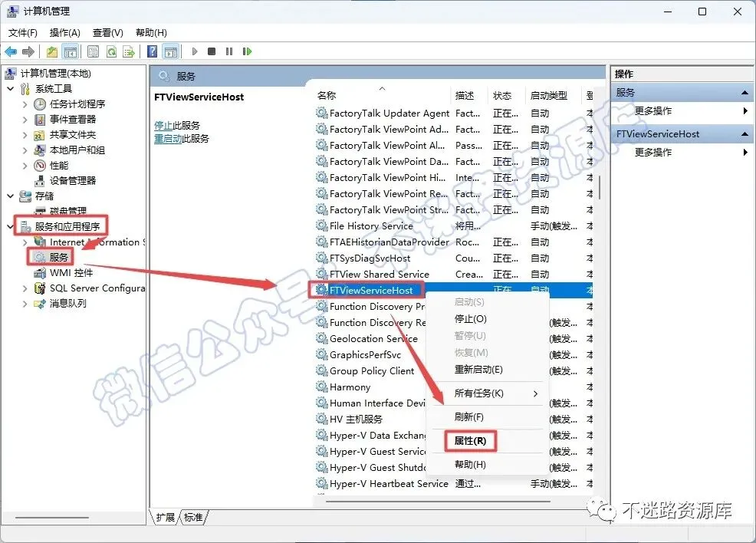Open 更多操作 under FTViewServiceHost section
The image size is (756, 543).
click(x=682, y=153)
